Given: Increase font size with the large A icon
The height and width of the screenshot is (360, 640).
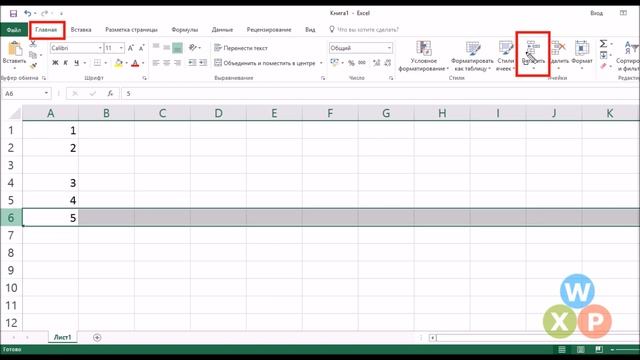Looking at the screenshot, I should (x=131, y=48).
